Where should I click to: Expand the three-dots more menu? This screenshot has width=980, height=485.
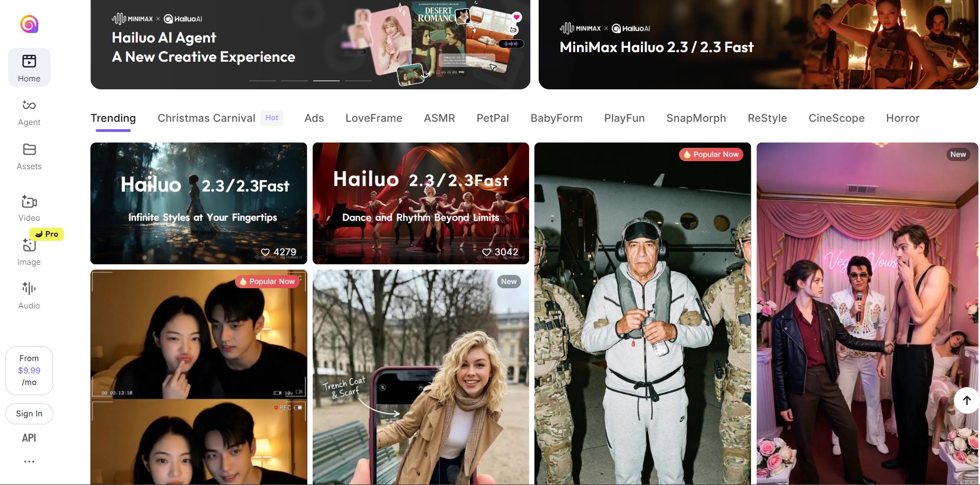click(29, 462)
